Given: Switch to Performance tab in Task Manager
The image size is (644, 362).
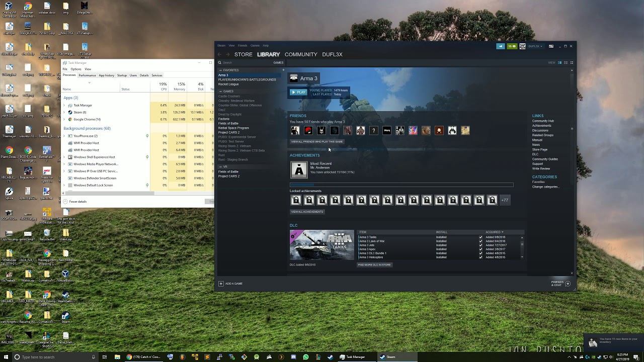Looking at the screenshot, I should pos(87,75).
